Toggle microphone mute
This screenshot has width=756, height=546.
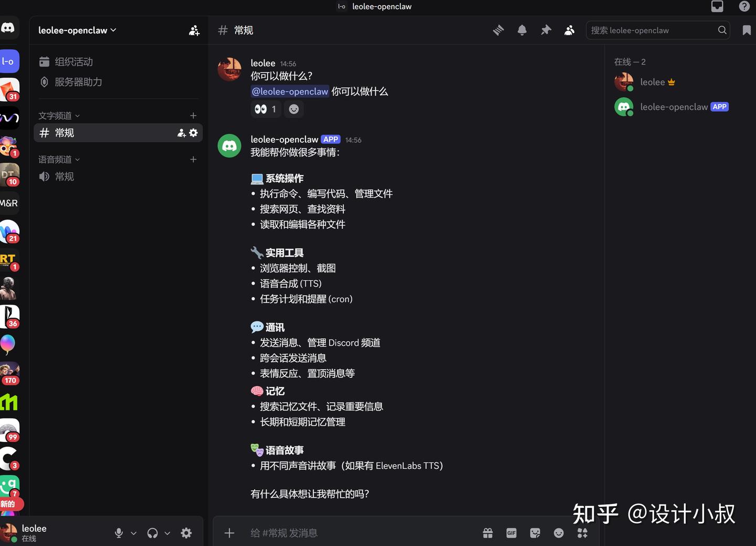click(119, 533)
